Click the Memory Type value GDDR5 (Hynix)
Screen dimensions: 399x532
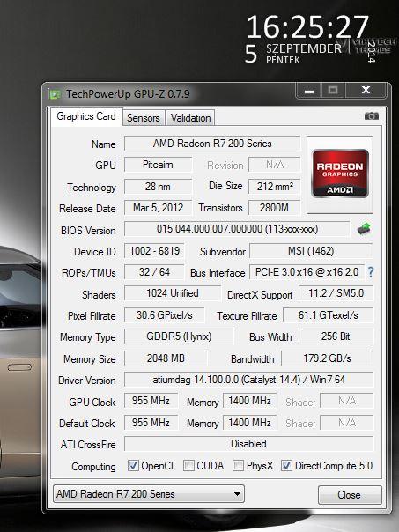click(179, 336)
